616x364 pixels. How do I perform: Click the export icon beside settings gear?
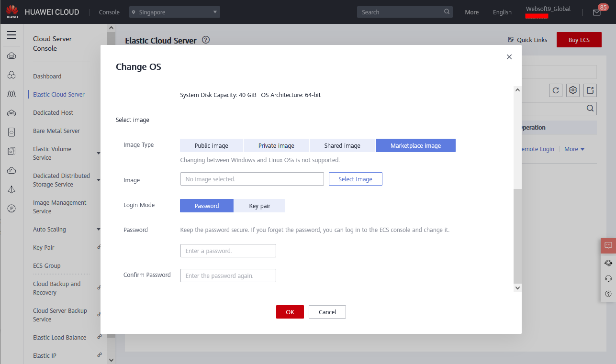(590, 90)
